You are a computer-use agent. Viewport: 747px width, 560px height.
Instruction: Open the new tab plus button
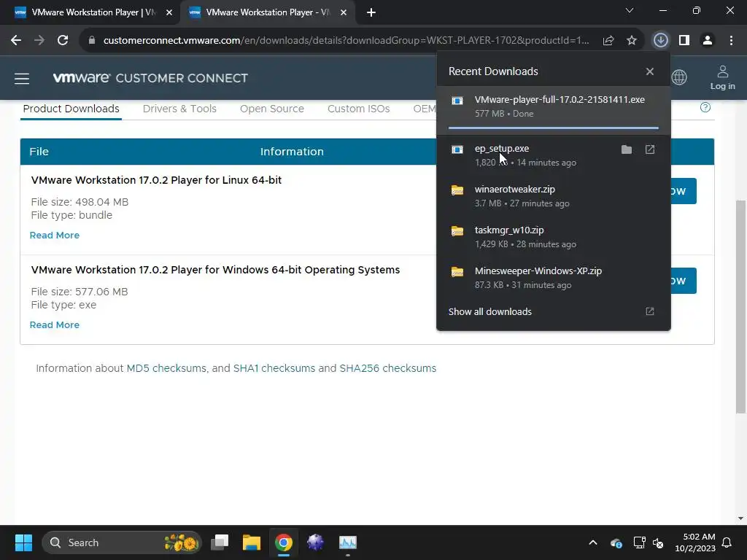[371, 12]
